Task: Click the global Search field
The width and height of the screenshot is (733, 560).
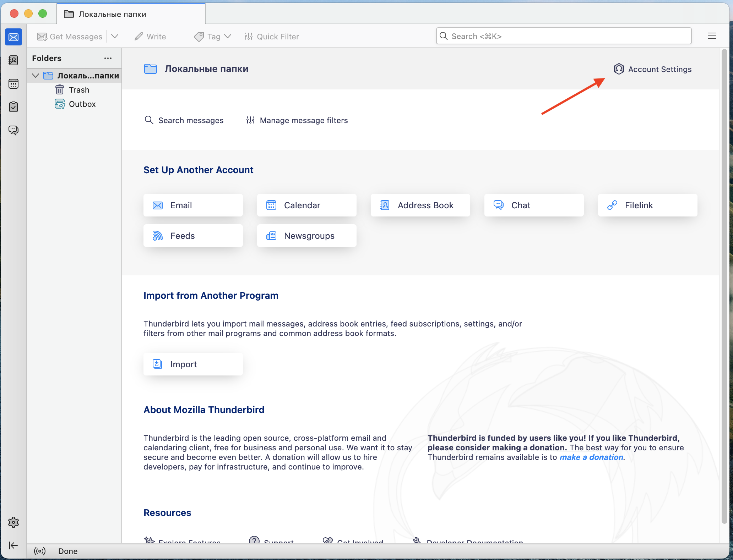Action: click(563, 36)
